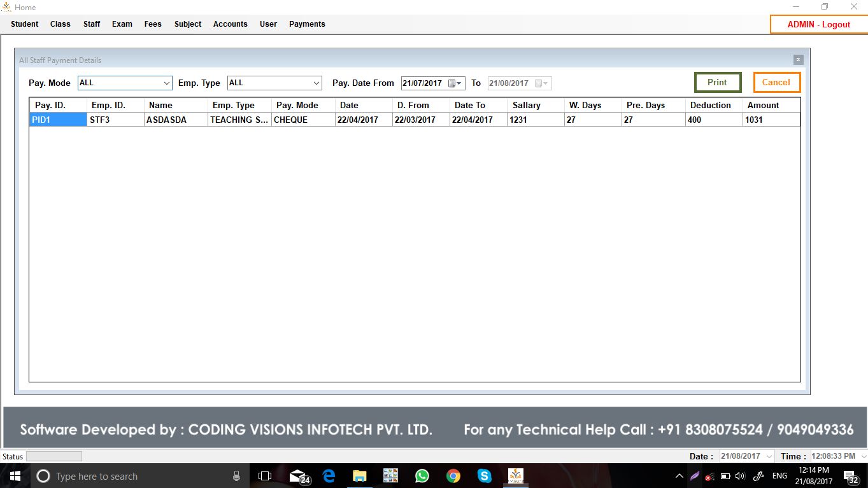Click the Amount column header
The height and width of the screenshot is (488, 868).
771,106
